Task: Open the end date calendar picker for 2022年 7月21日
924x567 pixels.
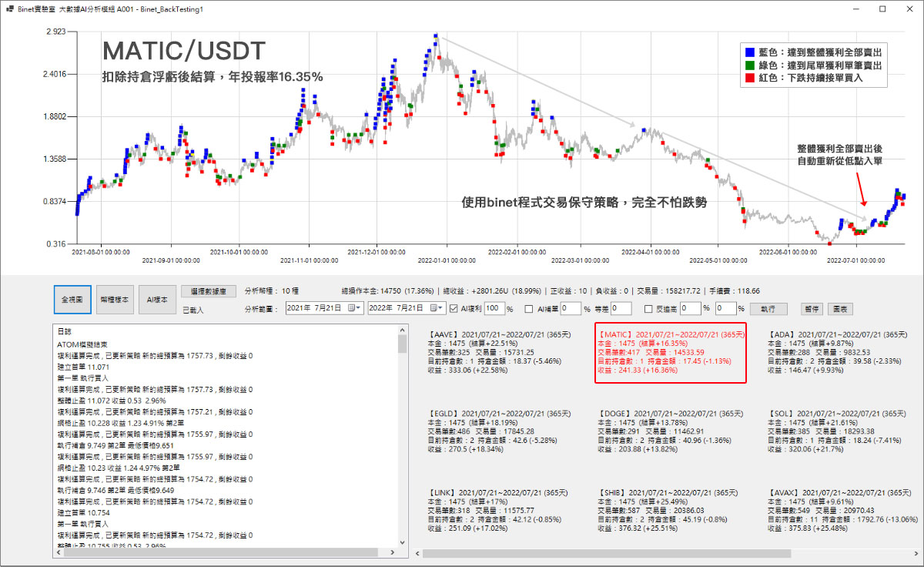Action: point(437,308)
